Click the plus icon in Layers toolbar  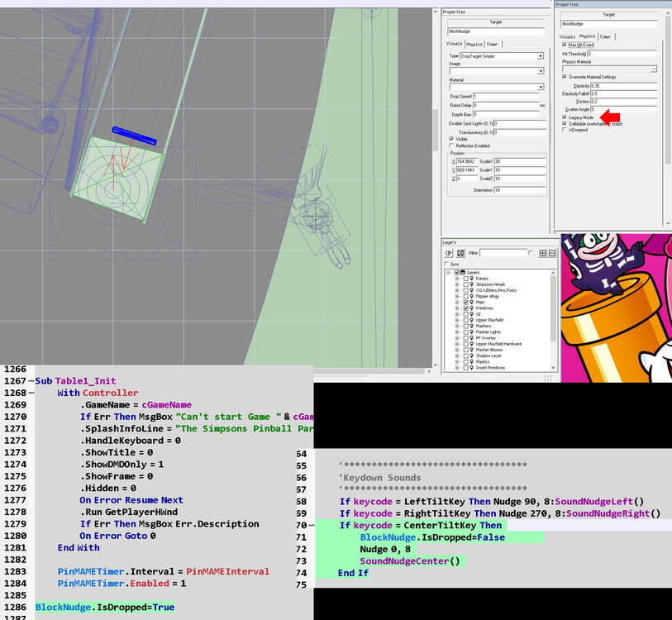tap(542, 253)
